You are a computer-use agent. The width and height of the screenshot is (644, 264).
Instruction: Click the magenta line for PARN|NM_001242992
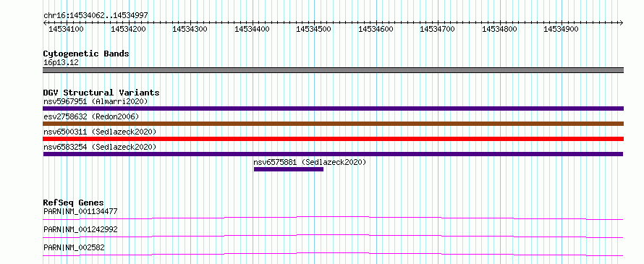(333, 236)
